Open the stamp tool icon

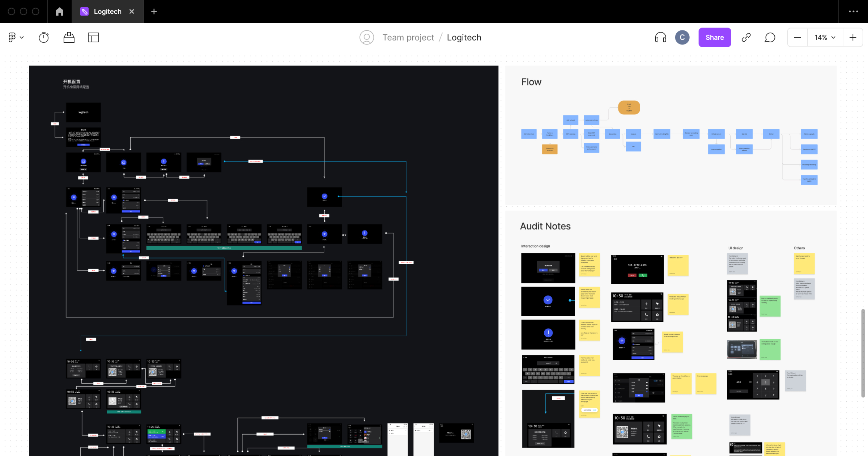click(x=69, y=37)
